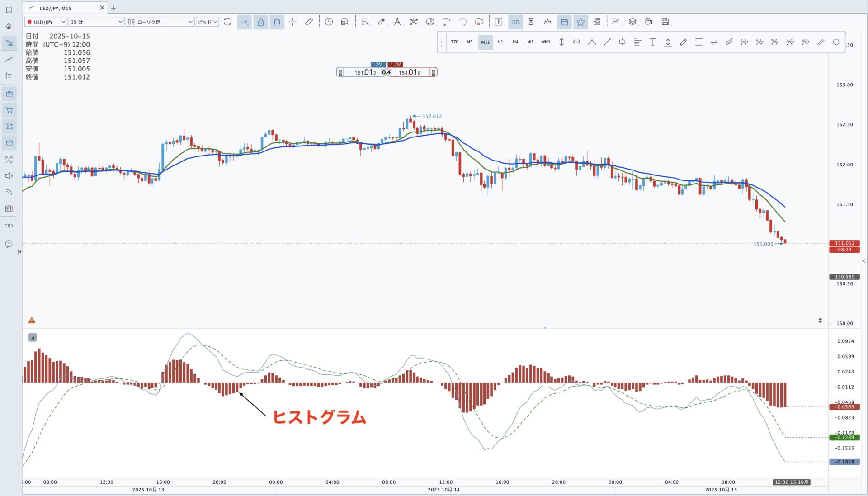868x496 pixels.
Task: Open the 15 分 timeframe dropdown
Action: pyautogui.click(x=96, y=22)
